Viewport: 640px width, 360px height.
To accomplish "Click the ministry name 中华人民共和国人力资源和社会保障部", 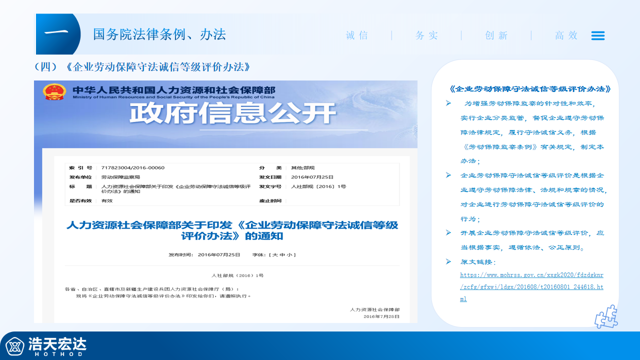I will click(174, 90).
